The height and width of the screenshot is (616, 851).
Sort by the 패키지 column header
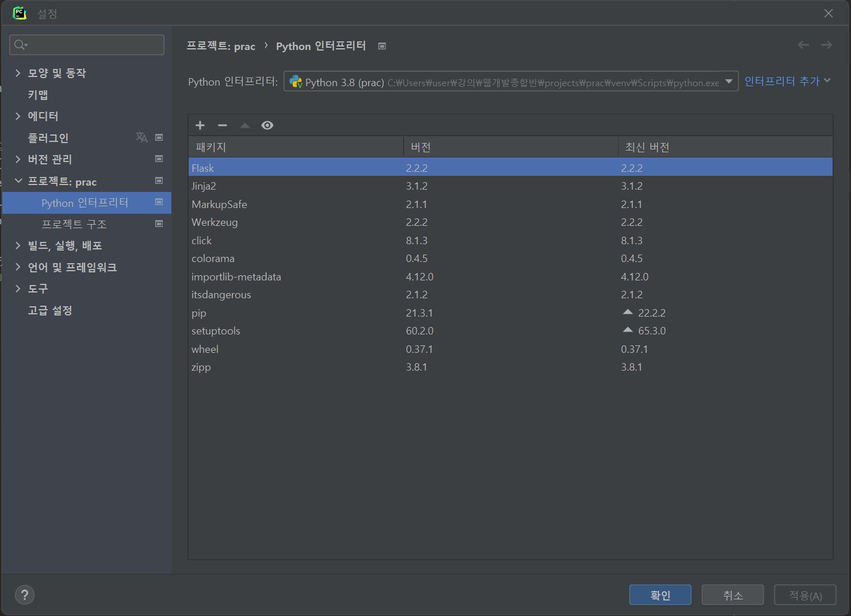pyautogui.click(x=296, y=147)
